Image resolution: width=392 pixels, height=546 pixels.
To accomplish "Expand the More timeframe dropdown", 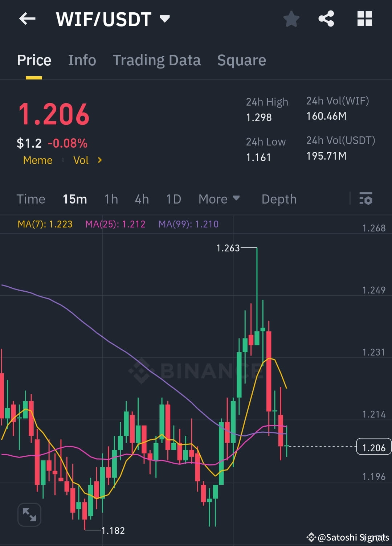I will pyautogui.click(x=219, y=199).
